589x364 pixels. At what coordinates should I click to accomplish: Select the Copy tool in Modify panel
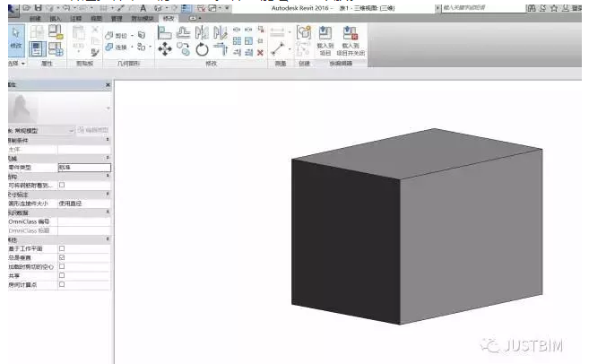(x=183, y=49)
